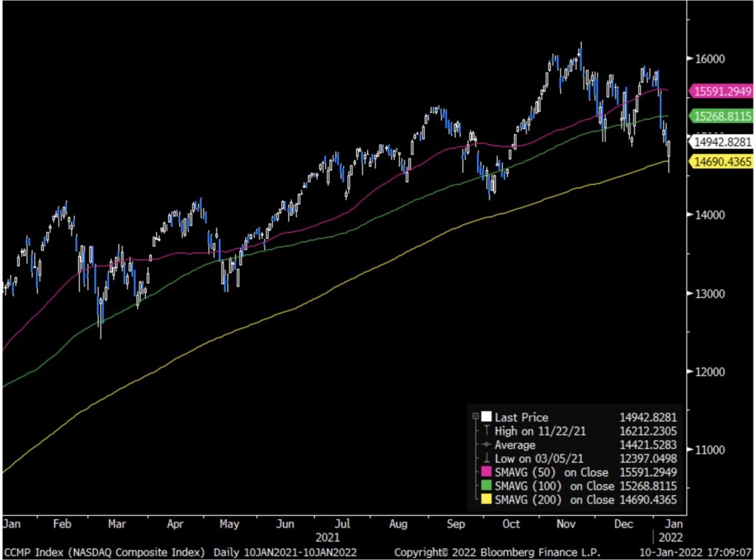Click the SMAVG (50) on Close legend label
The height and width of the screenshot is (560, 755).
(552, 472)
